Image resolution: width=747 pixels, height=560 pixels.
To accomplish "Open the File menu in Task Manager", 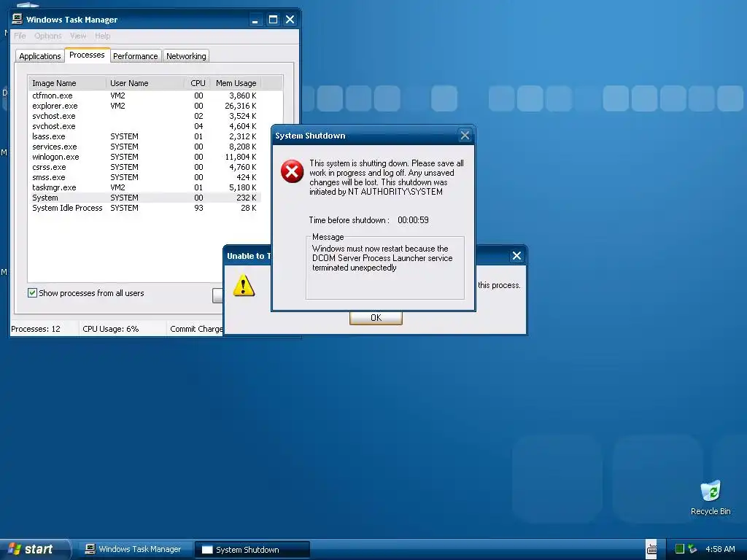I will click(x=20, y=36).
